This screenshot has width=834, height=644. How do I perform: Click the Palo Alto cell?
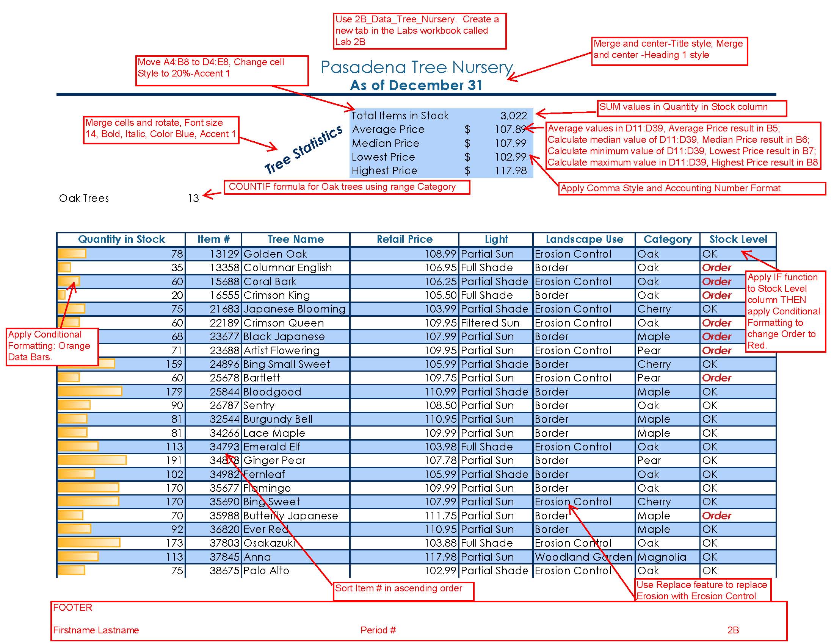pos(296,571)
